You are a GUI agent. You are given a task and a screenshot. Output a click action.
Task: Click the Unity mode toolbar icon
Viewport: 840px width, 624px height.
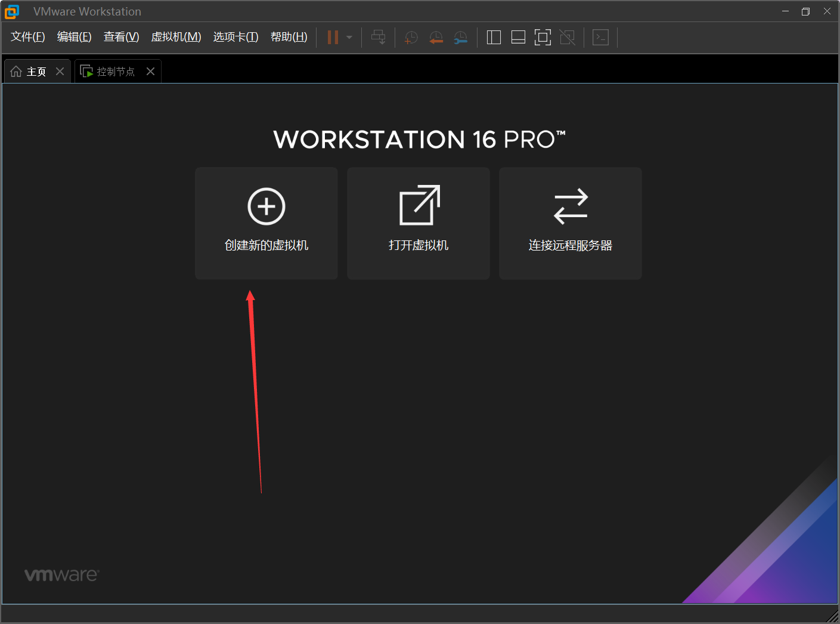tap(568, 38)
